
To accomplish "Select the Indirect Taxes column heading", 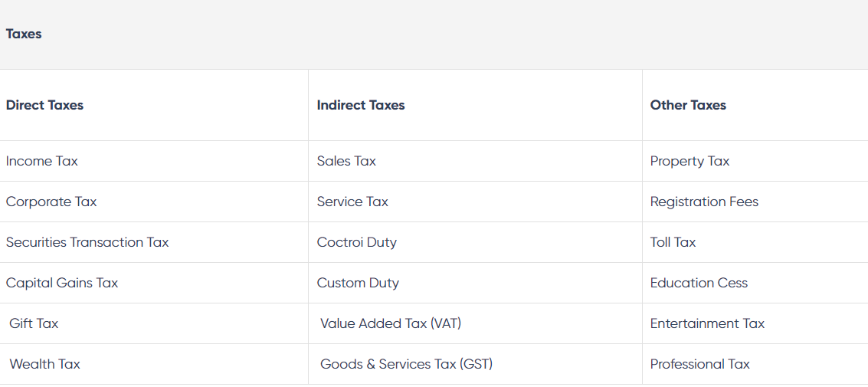I will click(x=361, y=105).
